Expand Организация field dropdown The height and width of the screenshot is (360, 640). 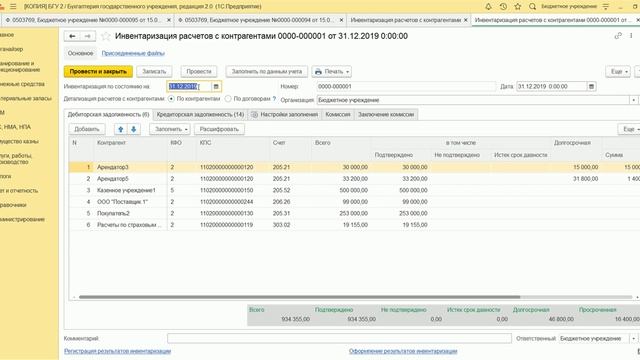tap(633, 100)
